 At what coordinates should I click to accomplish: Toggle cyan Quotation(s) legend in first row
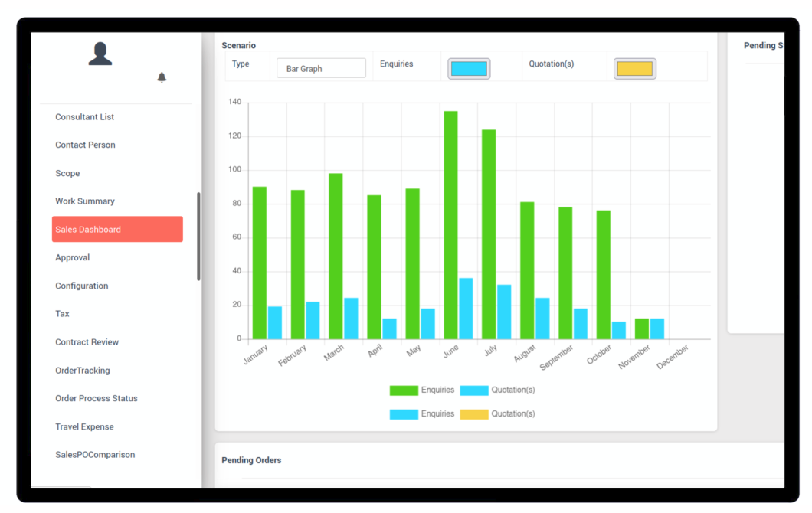(x=498, y=390)
